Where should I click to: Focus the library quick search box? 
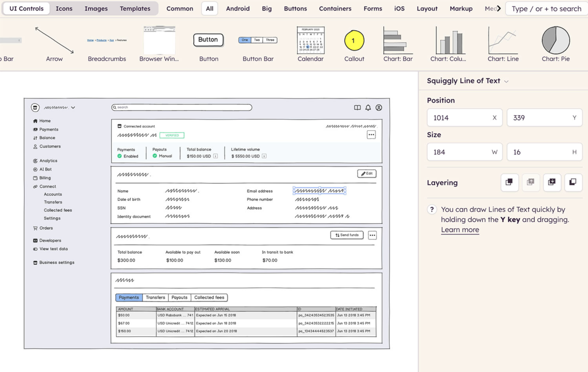[x=546, y=9]
